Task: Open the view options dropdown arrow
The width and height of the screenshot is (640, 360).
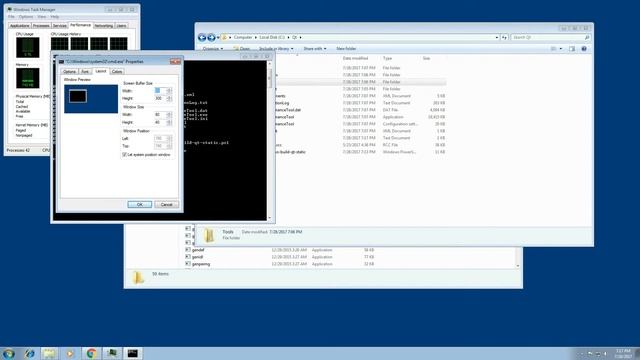Action: [561, 49]
